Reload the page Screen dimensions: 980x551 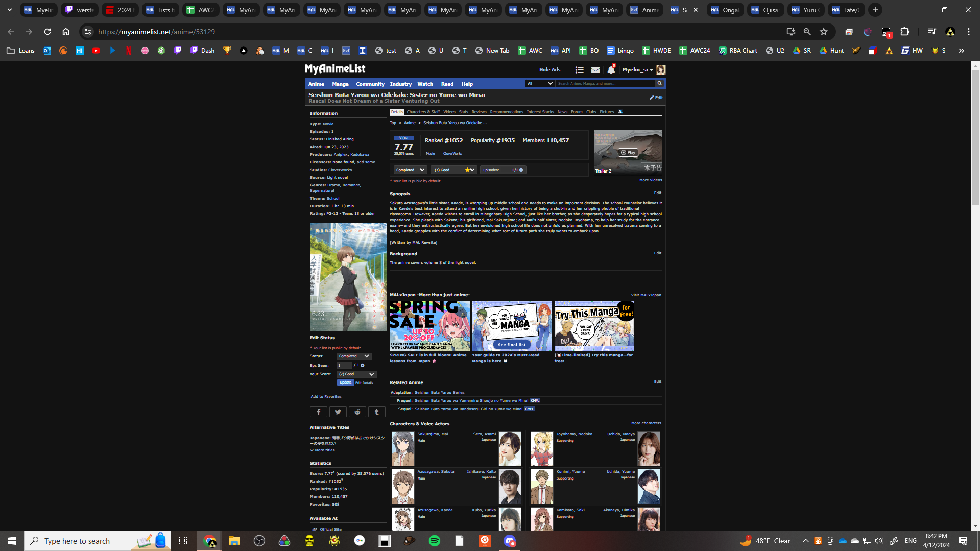pos(47,32)
